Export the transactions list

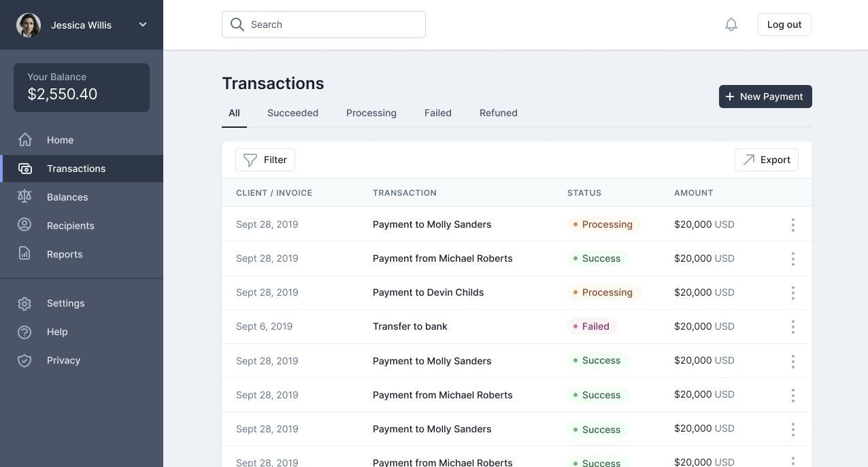click(767, 160)
